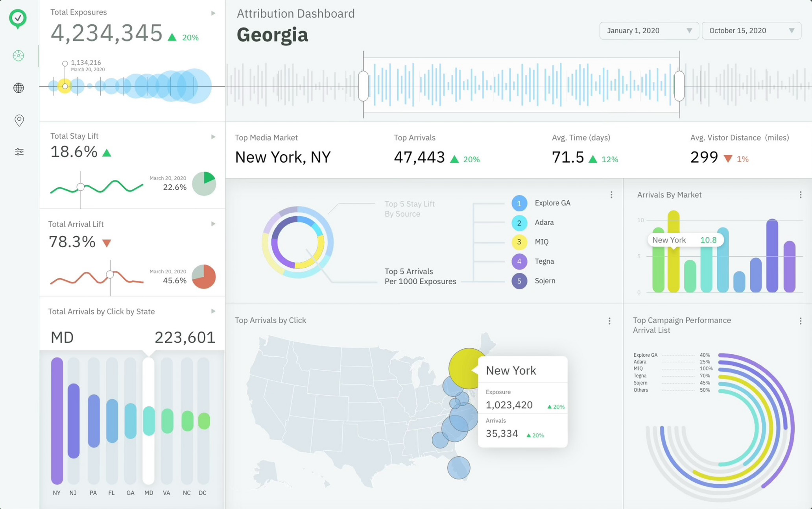
Task: Click the Florida bubble on the map
Action: pos(459,468)
